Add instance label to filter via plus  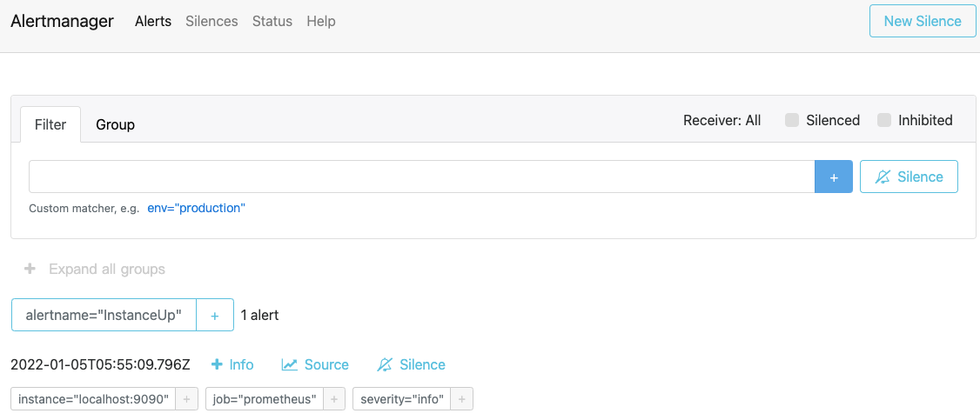(x=187, y=399)
